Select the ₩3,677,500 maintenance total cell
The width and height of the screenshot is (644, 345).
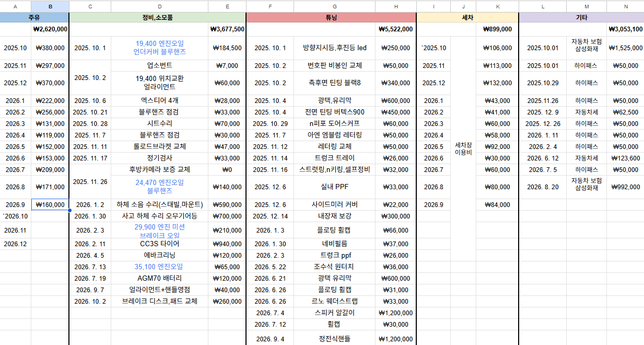point(227,29)
